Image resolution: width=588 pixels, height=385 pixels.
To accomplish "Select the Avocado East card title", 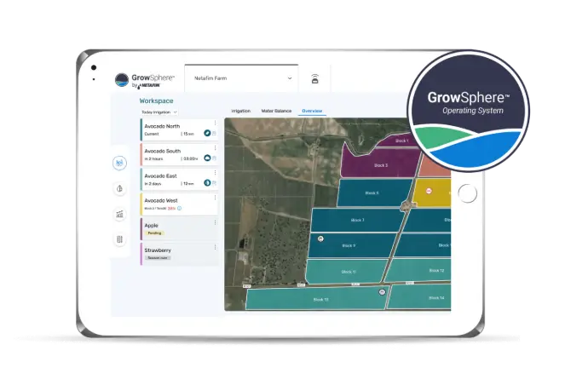I will click(160, 175).
